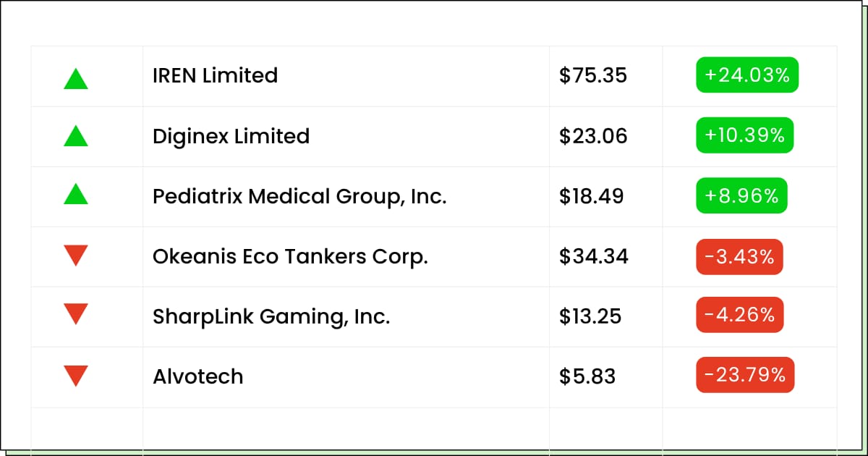The height and width of the screenshot is (456, 868).
Task: Open the Alvotech stock entry
Action: tap(198, 376)
